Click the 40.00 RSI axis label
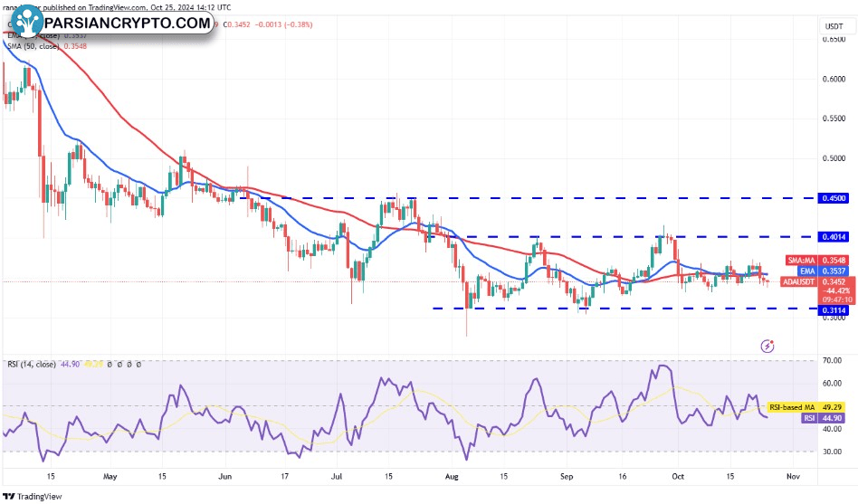The image size is (858, 504). coord(833,429)
